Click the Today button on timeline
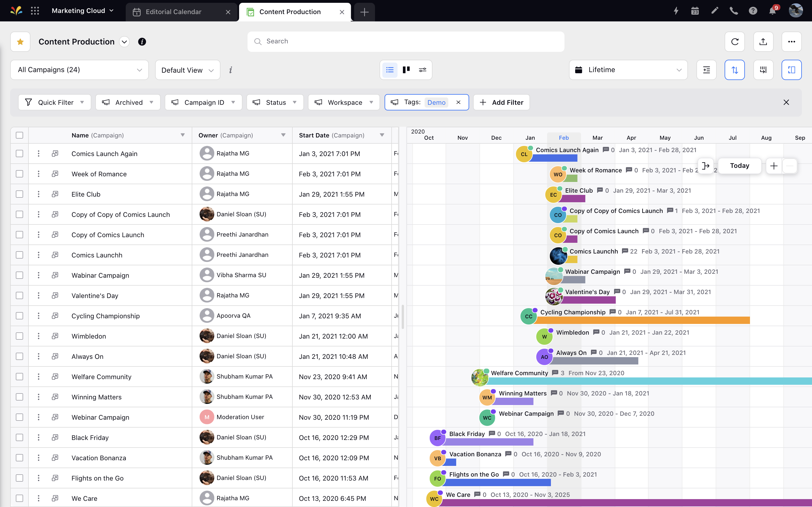 tap(740, 165)
